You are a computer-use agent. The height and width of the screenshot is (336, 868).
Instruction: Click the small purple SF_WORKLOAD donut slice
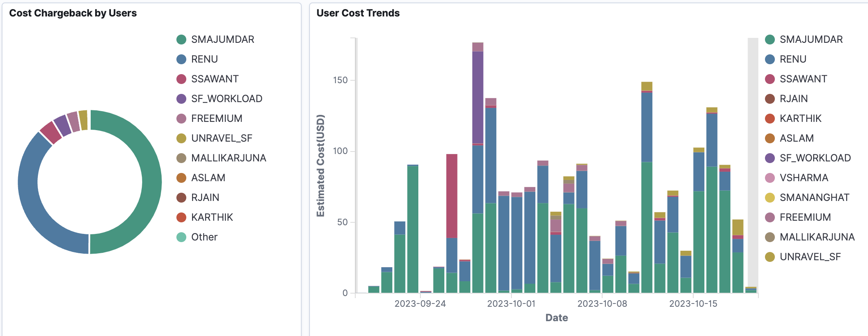pos(63,125)
